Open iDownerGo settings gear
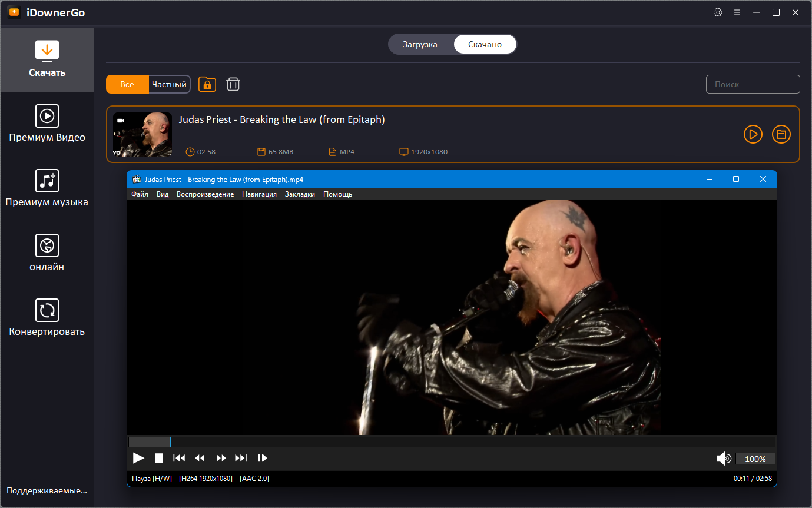 click(x=718, y=12)
